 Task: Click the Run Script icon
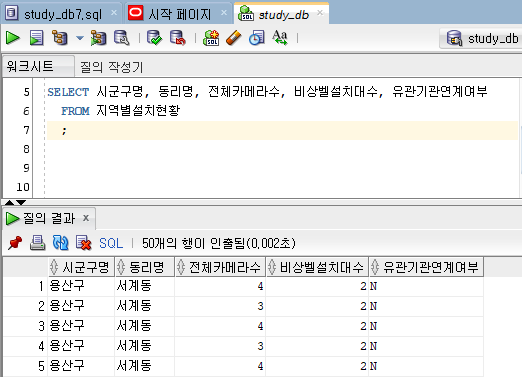click(36, 38)
